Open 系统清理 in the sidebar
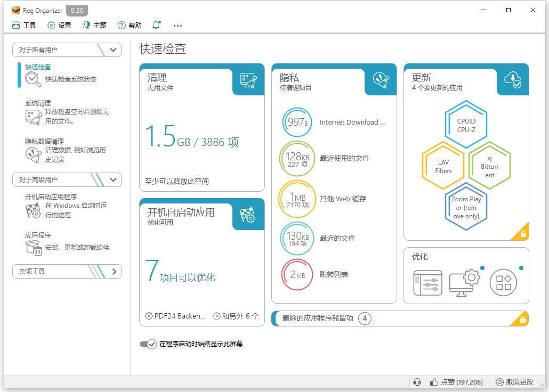The image size is (549, 392). coord(38,103)
